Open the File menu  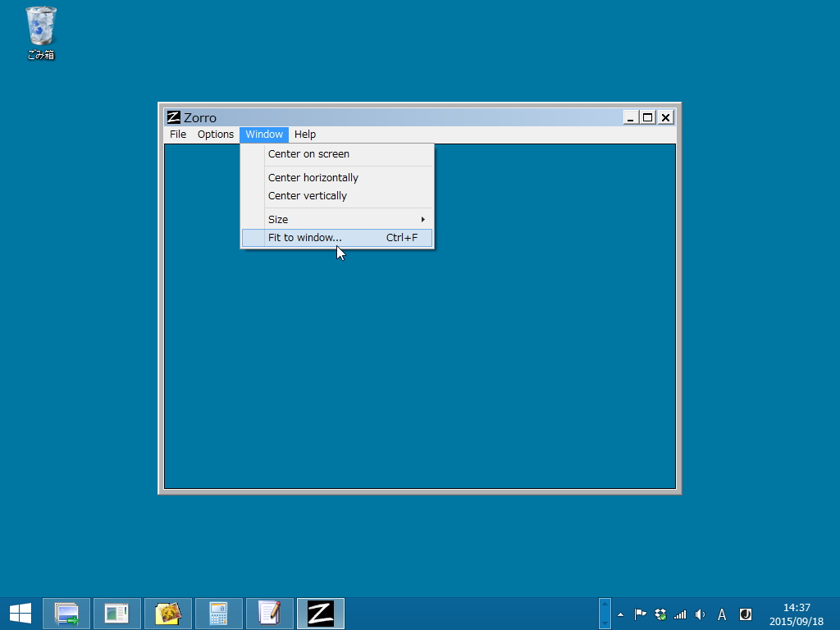tap(178, 135)
